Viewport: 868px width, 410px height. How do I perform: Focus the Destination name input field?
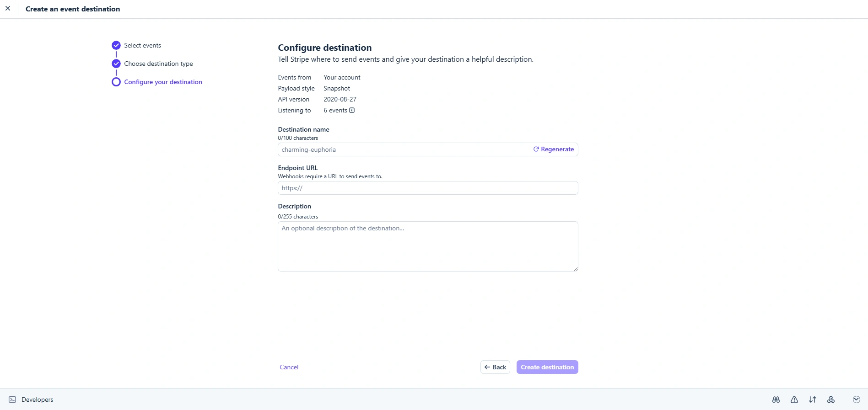tap(403, 149)
